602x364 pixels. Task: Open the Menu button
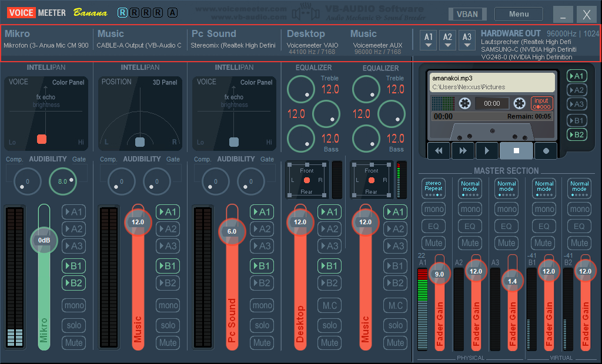coord(519,14)
